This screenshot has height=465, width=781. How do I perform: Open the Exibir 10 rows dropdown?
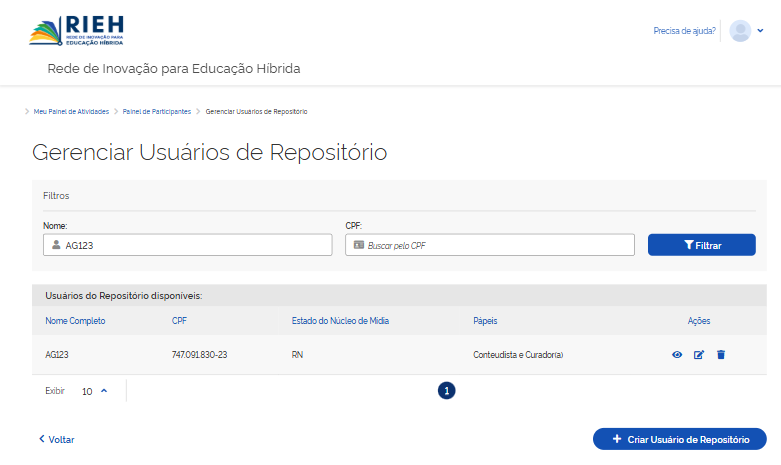95,391
